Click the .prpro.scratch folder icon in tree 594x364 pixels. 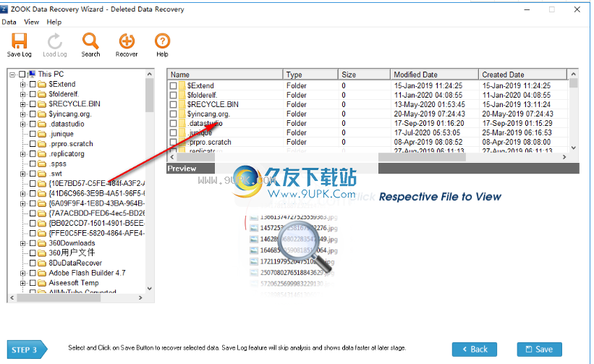pyautogui.click(x=42, y=144)
